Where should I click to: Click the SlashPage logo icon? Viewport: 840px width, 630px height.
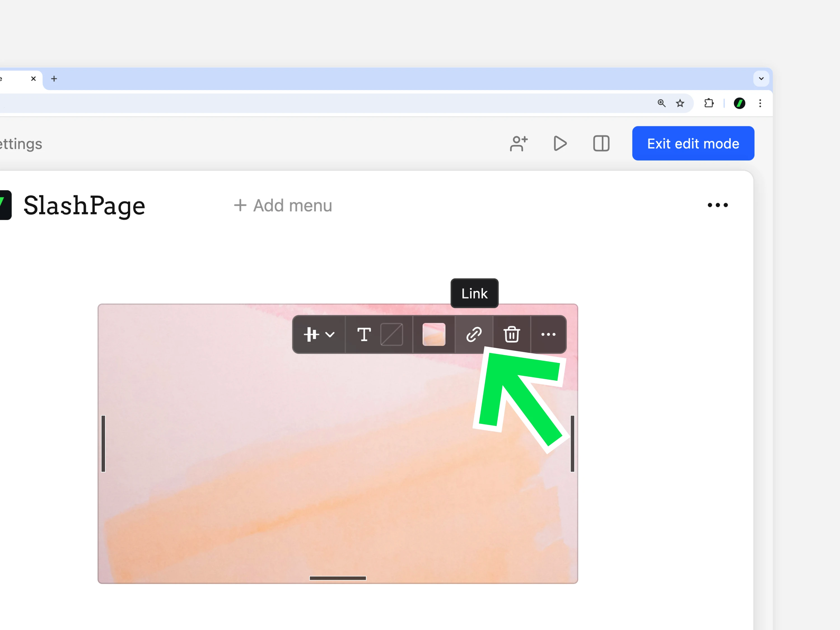5,205
